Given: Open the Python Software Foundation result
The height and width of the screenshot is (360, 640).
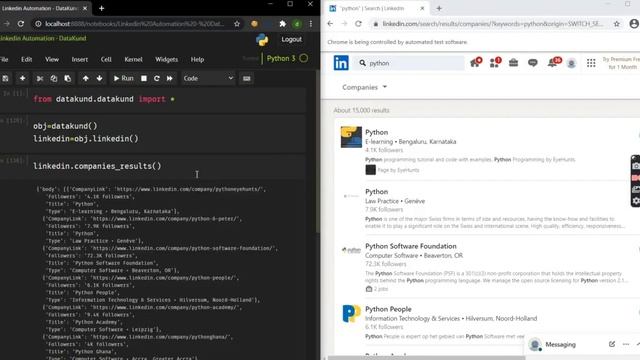Looking at the screenshot, I should coord(411,246).
